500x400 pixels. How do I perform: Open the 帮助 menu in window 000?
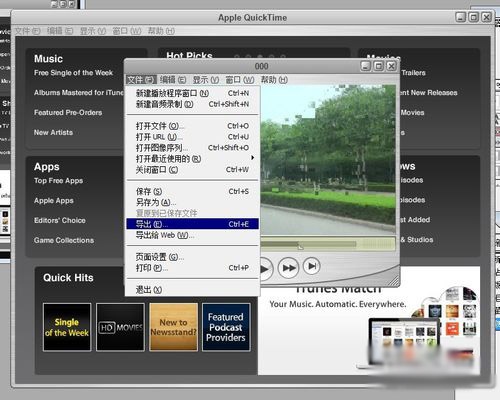point(274,80)
